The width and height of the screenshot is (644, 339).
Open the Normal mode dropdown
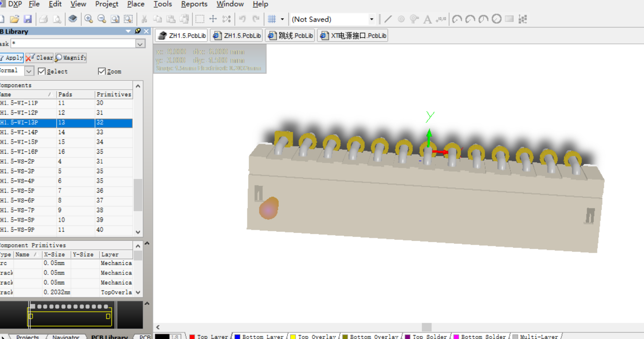point(29,71)
